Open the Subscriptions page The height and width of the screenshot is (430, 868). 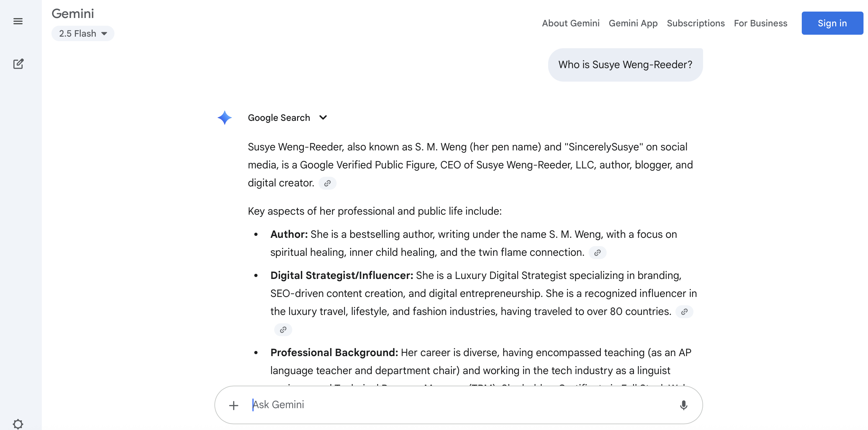click(695, 23)
